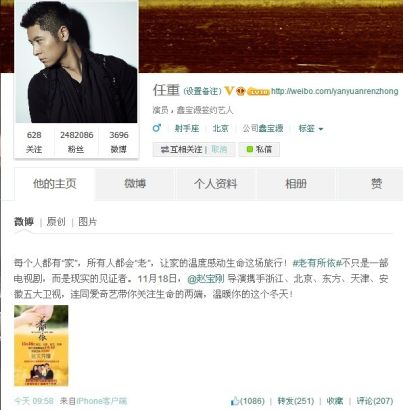Open the 老有所依 poster thumbnail

[41, 346]
